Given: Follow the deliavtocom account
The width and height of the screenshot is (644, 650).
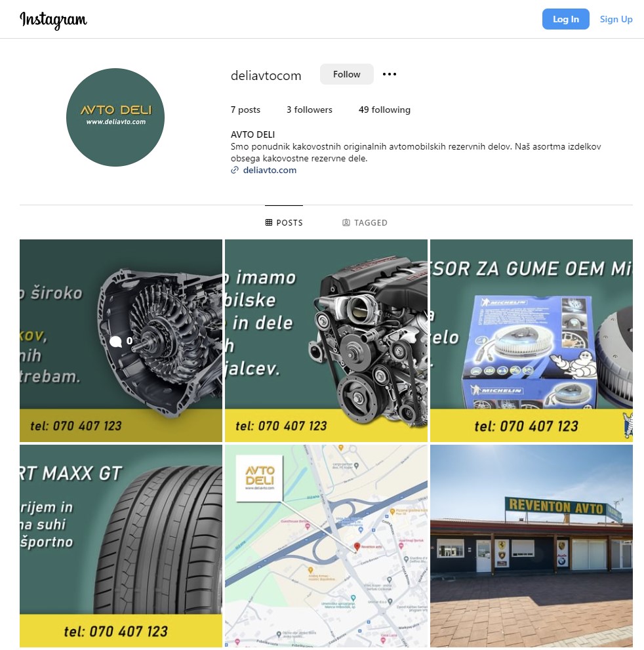Looking at the screenshot, I should click(346, 74).
